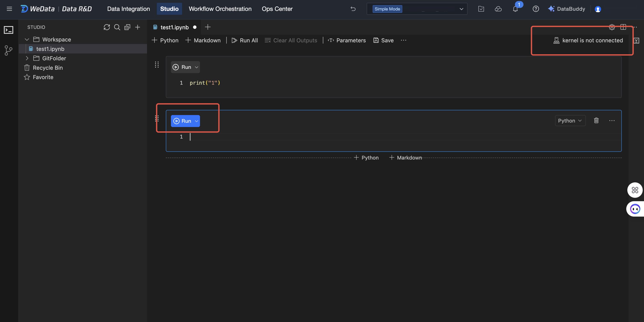This screenshot has height=322, width=644.
Task: Delete the second cell with trash icon
Action: (596, 121)
